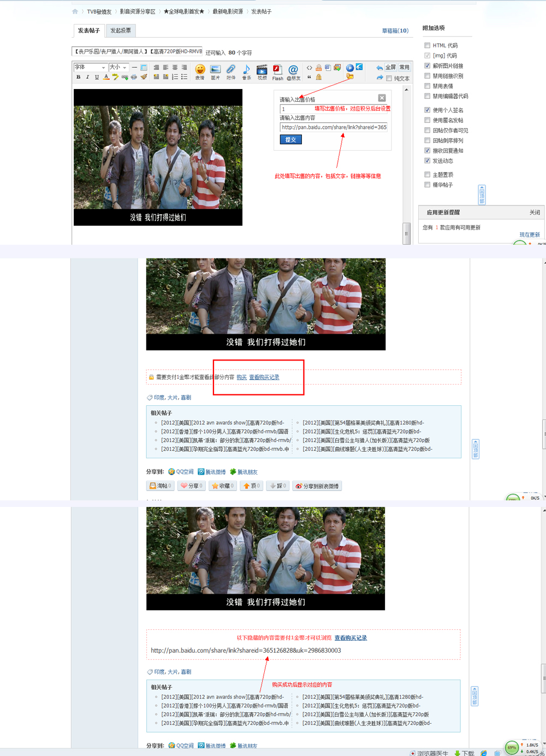The width and height of the screenshot is (546, 756).
Task: Tick the 禁用链接识别 checkbox
Action: pyautogui.click(x=428, y=76)
